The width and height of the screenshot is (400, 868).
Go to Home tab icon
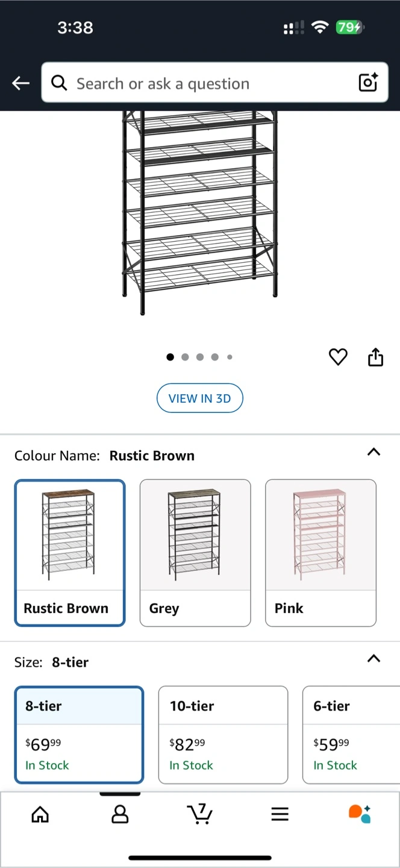click(40, 814)
